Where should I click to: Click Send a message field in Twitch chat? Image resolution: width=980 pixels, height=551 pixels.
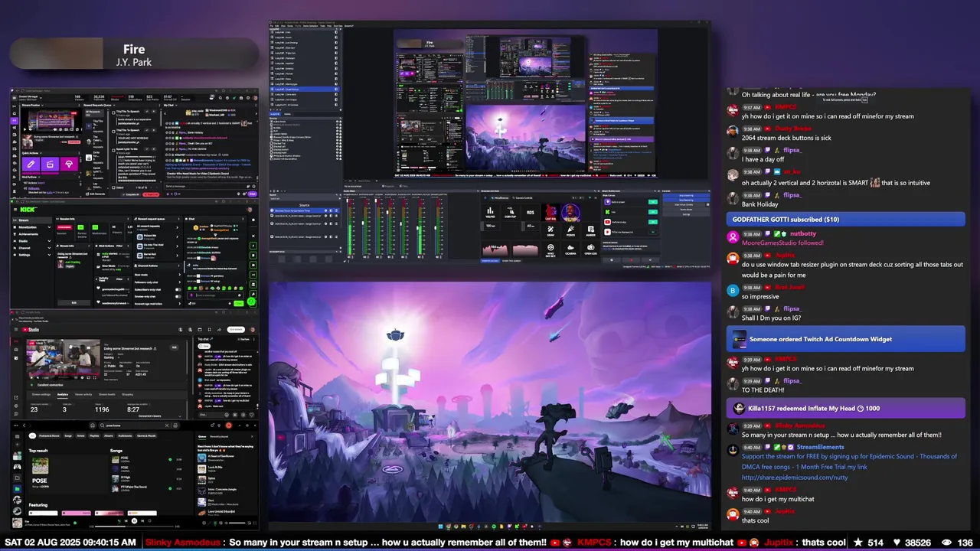211,186
